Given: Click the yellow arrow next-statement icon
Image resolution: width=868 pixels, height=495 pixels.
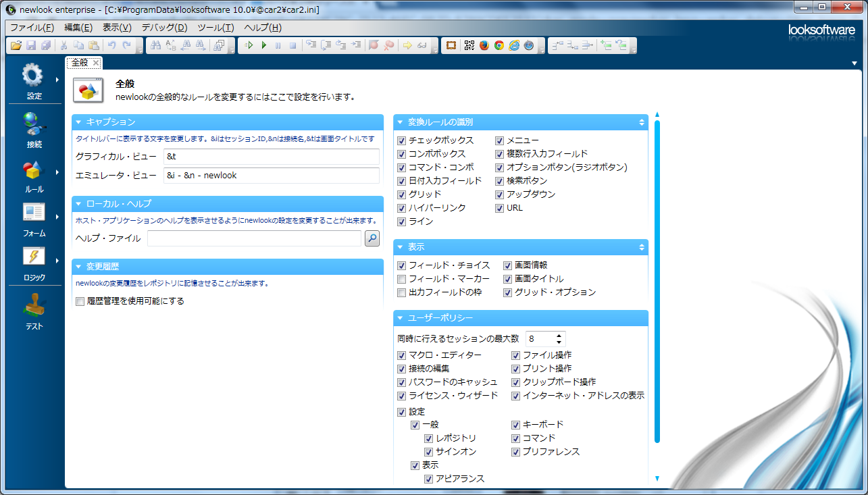Looking at the screenshot, I should point(407,45).
